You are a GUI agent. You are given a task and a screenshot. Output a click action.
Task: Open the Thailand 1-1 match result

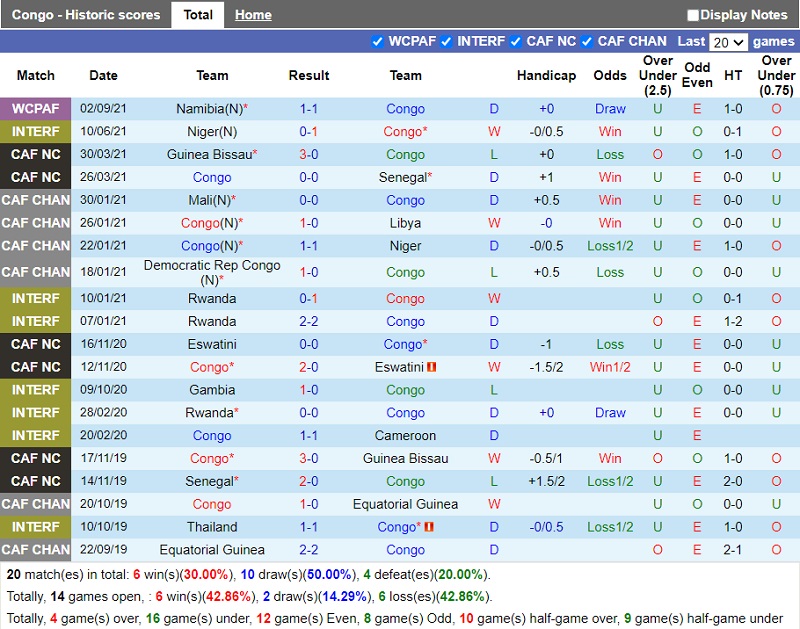309,527
